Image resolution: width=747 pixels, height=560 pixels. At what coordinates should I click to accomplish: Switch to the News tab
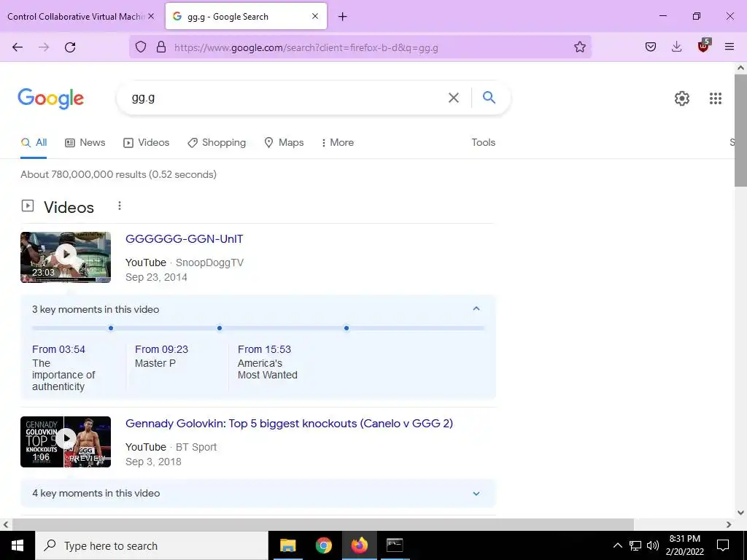coord(85,142)
